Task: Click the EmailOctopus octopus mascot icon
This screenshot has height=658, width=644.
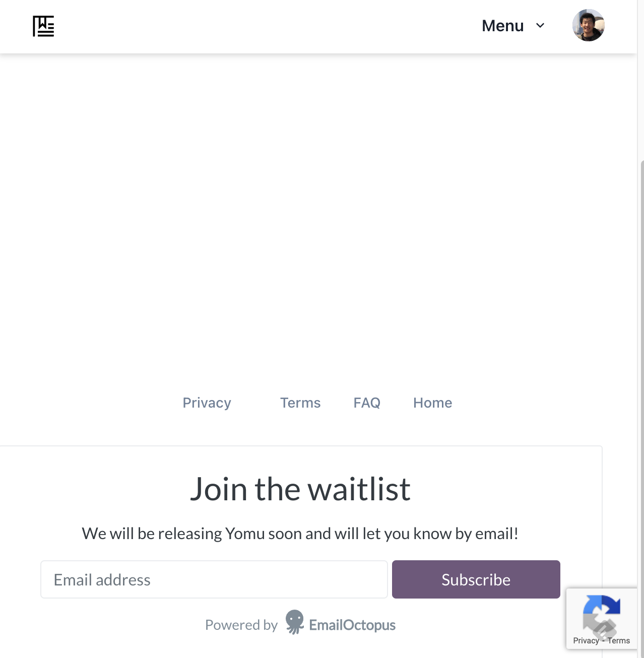Action: (295, 622)
